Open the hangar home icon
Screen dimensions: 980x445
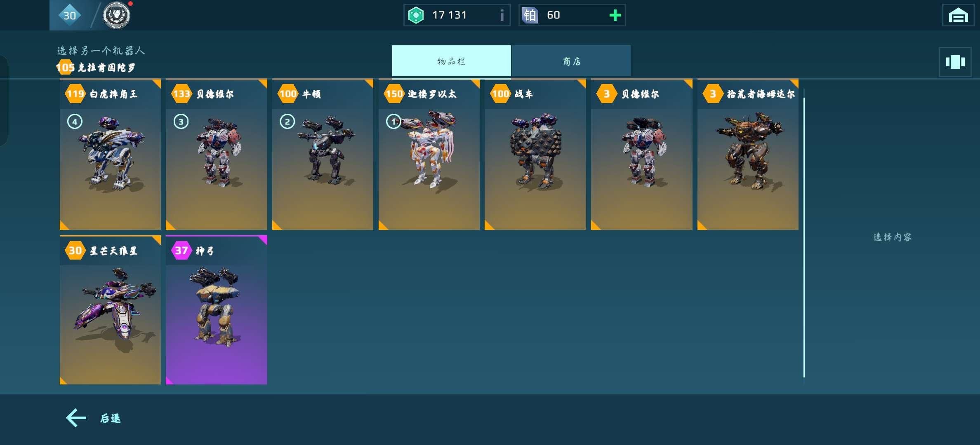click(958, 16)
